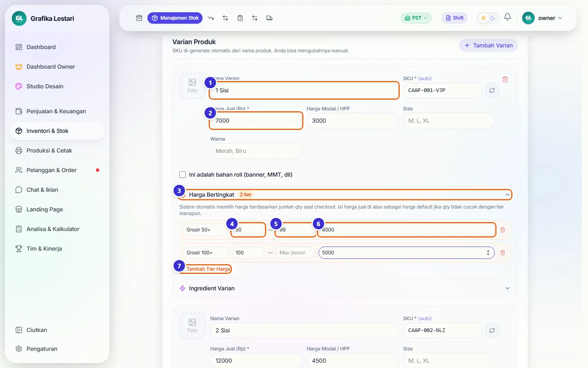Remove the Grosir 100+ price tier

pos(503,253)
